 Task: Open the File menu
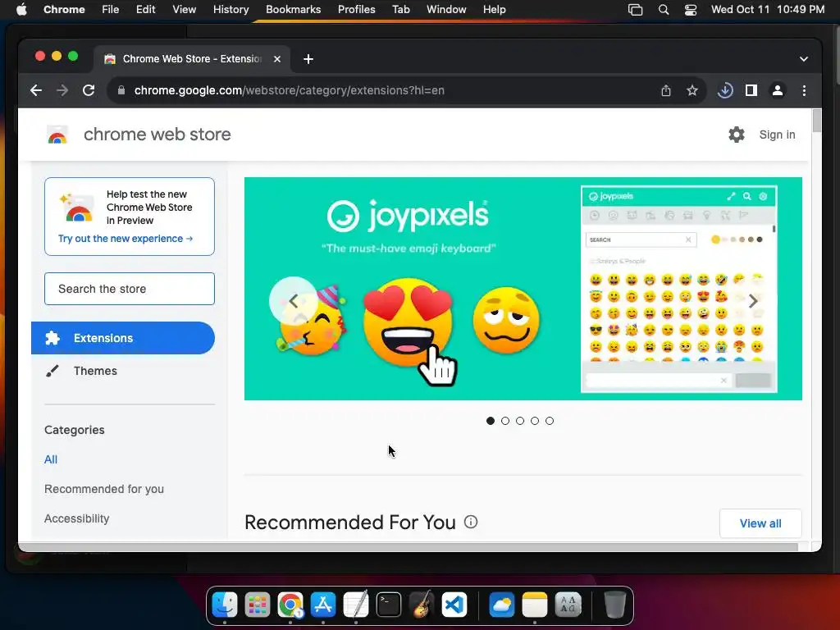click(111, 10)
